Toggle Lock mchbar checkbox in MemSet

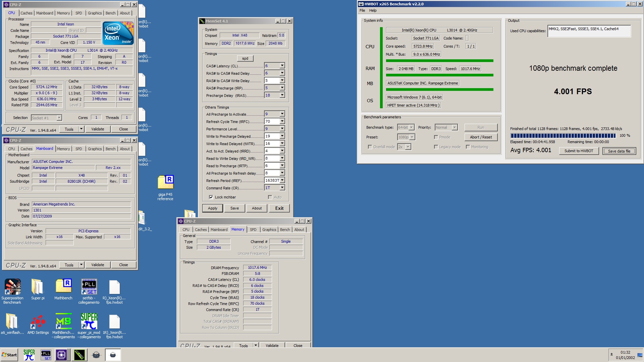point(211,197)
